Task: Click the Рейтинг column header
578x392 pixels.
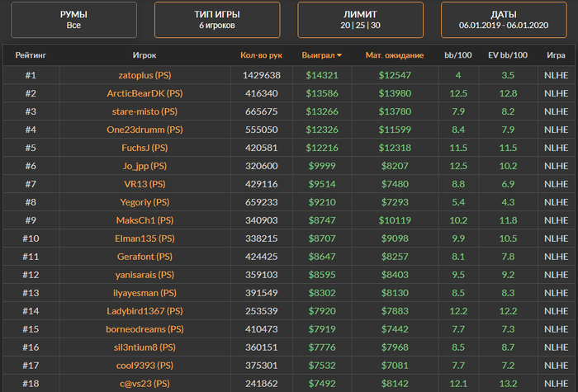Action: point(31,55)
